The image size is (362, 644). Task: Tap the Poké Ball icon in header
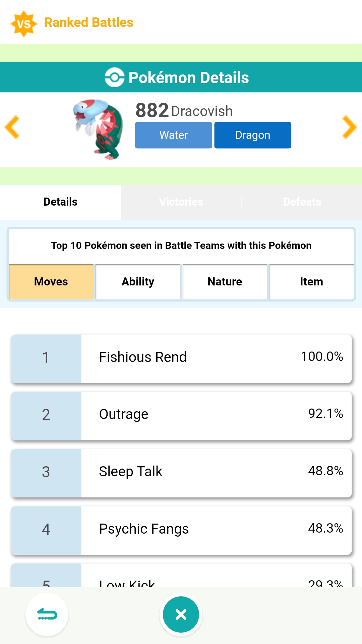click(114, 77)
